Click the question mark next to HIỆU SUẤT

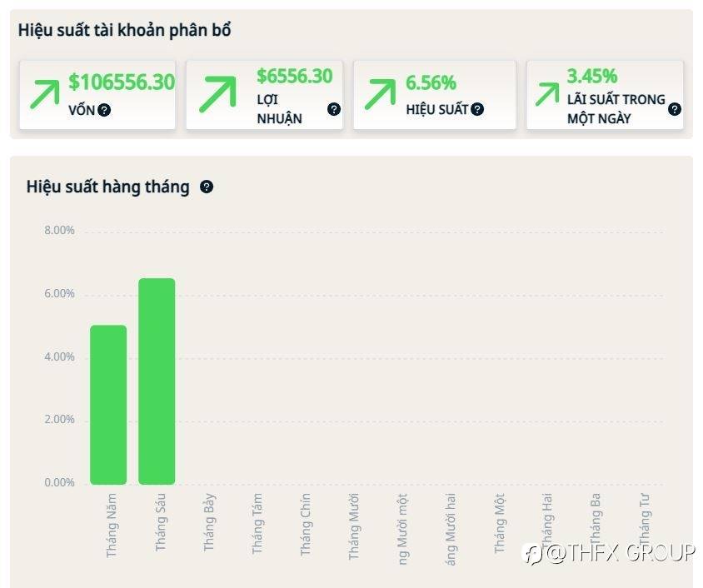tap(477, 109)
